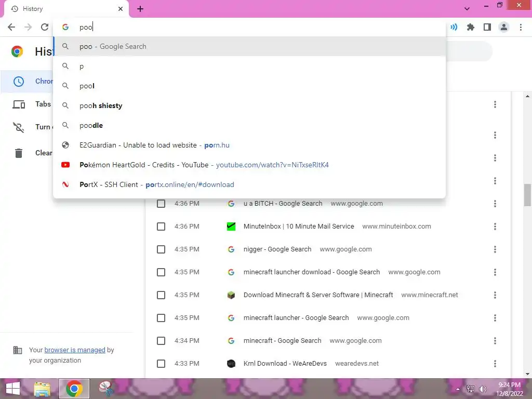The image size is (532, 399).
Task: Open the Chrome three-dot menu
Action: click(521, 27)
